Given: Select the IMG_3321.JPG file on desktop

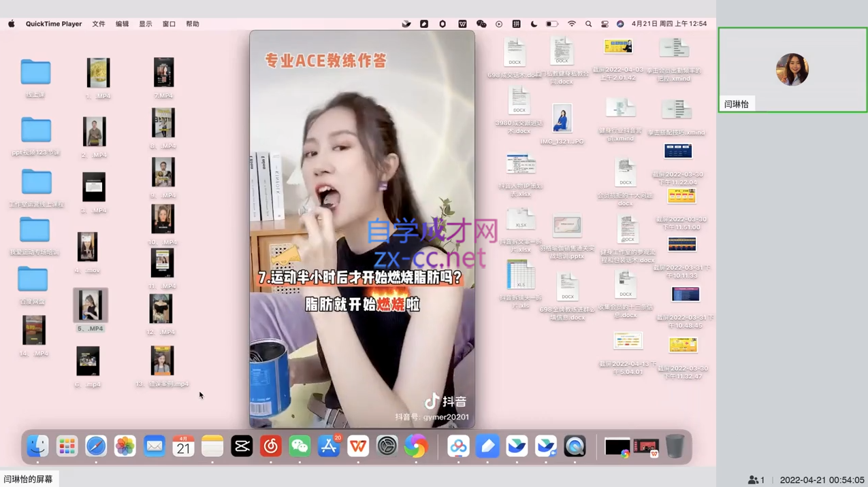Looking at the screenshot, I should click(562, 120).
